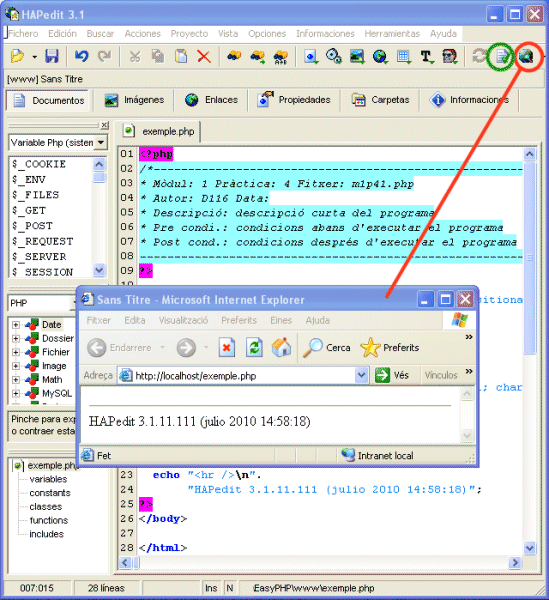The image size is (549, 600).
Task: Insert a hyperlink using the globe icon
Action: 380,57
